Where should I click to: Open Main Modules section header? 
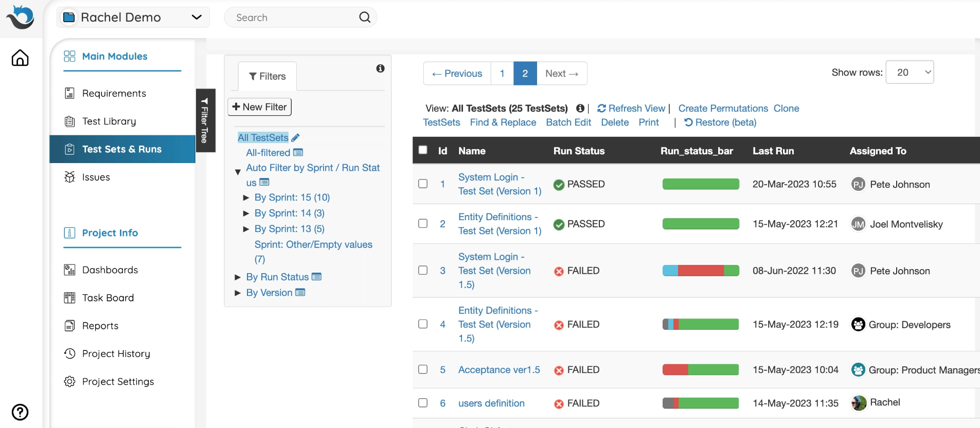point(115,56)
